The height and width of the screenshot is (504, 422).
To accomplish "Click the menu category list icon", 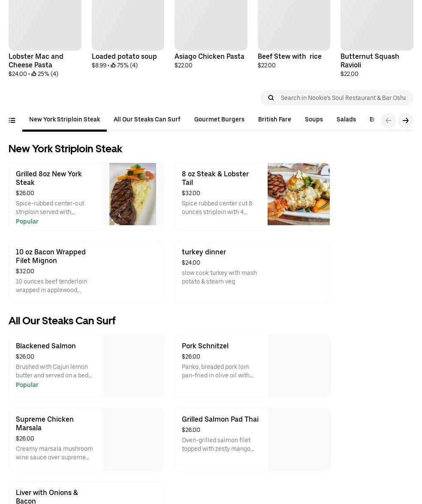I will (x=12, y=121).
